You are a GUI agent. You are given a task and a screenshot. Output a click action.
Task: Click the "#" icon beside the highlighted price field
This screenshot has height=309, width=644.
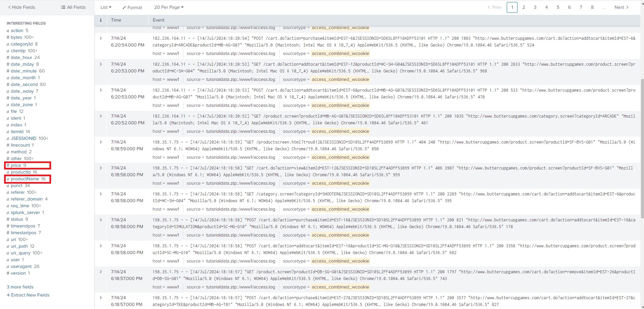coord(8,165)
